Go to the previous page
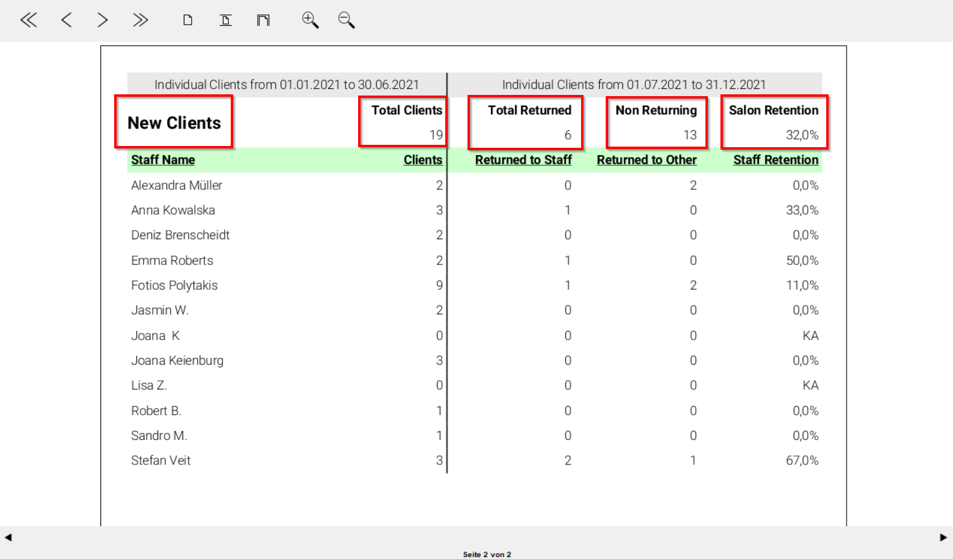Screen dimensions: 953x560 coord(66,20)
